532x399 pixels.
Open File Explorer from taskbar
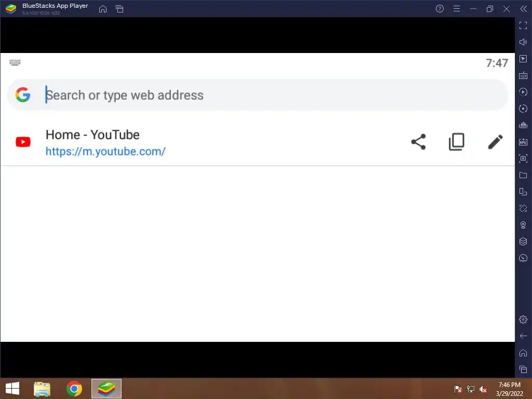pyautogui.click(x=42, y=389)
